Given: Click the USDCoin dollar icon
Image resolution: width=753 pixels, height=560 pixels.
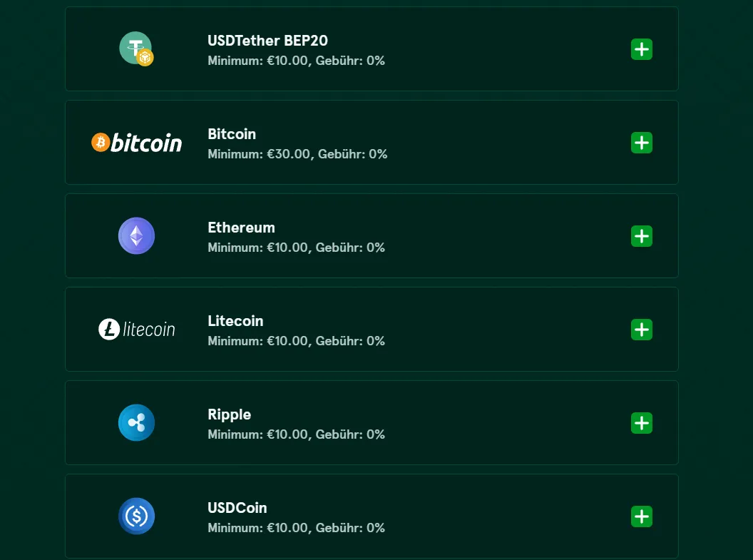Looking at the screenshot, I should pyautogui.click(x=136, y=516).
